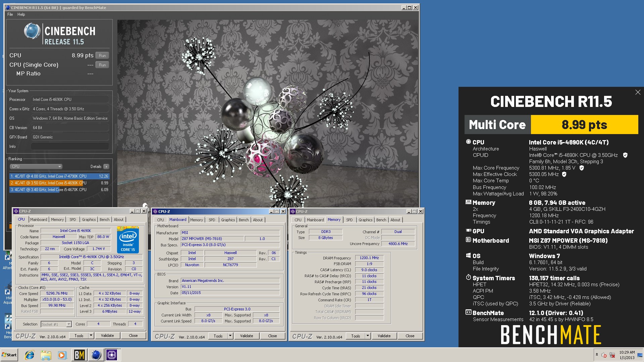
Task: Open Socket #1 selection dropdown
Action: (56, 324)
